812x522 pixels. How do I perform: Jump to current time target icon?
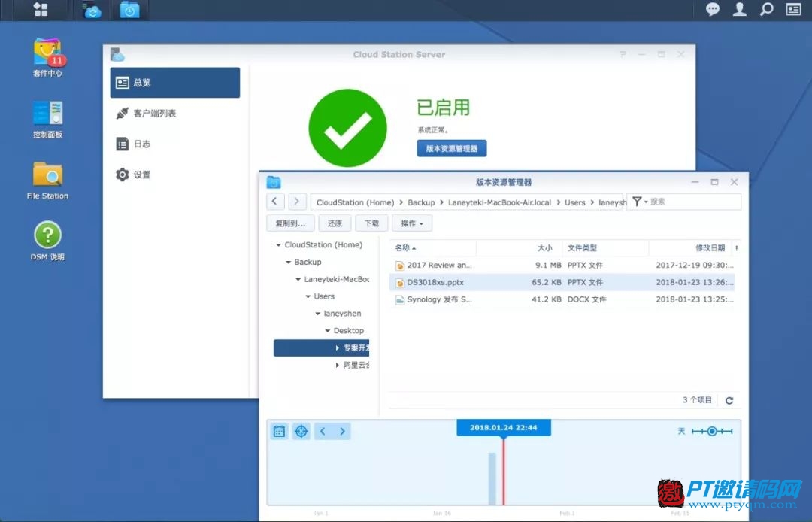pos(301,431)
